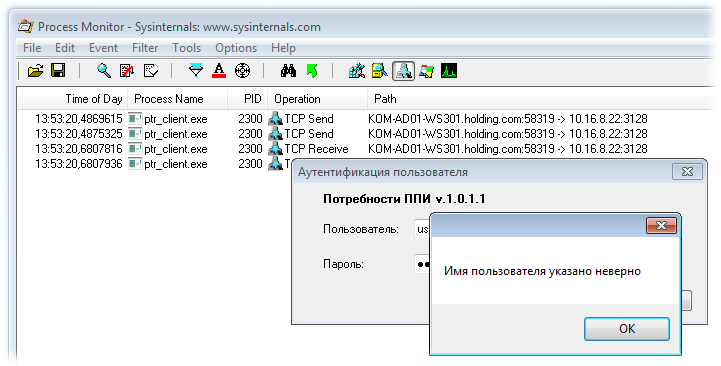Open the Help menu
The width and height of the screenshot is (721, 366).
pyautogui.click(x=283, y=48)
